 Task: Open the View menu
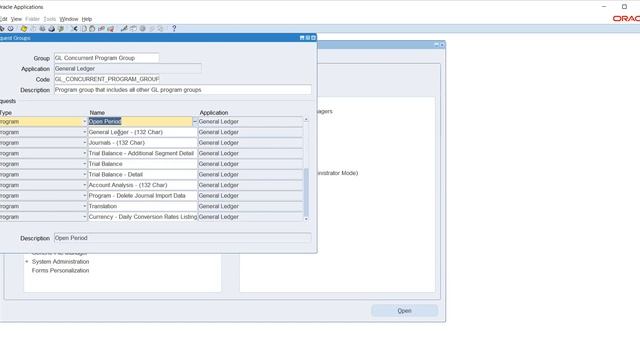[16, 19]
